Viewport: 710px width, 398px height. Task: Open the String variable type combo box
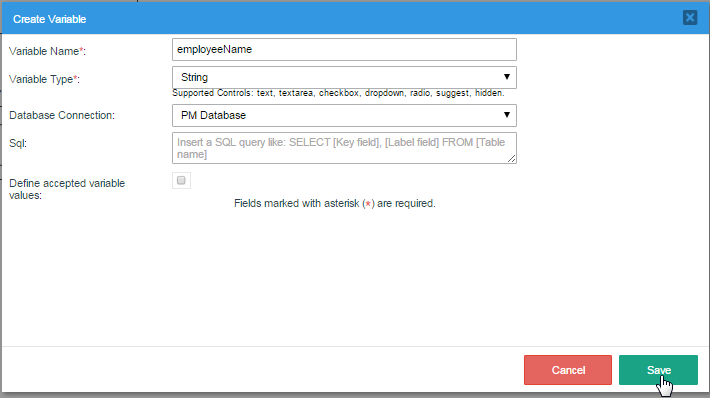(344, 77)
